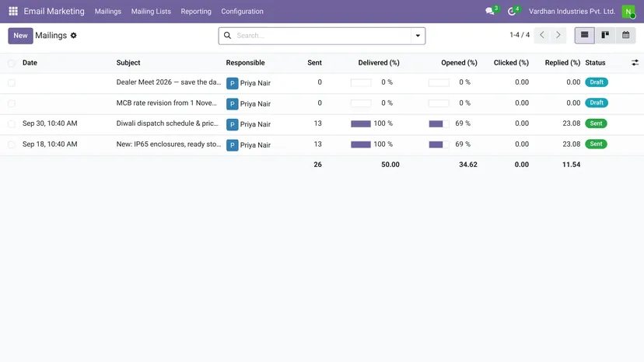Create a New mailing
The width and height of the screenshot is (644, 362).
(20, 36)
